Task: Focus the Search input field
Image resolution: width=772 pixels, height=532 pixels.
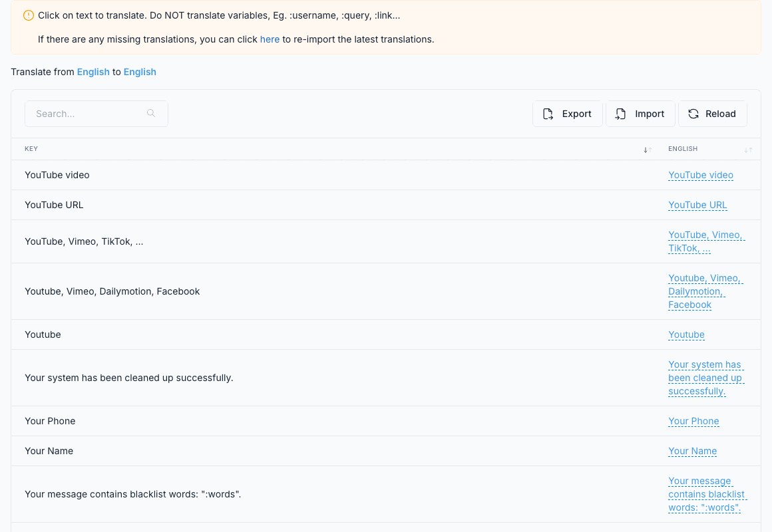Action: [96, 114]
